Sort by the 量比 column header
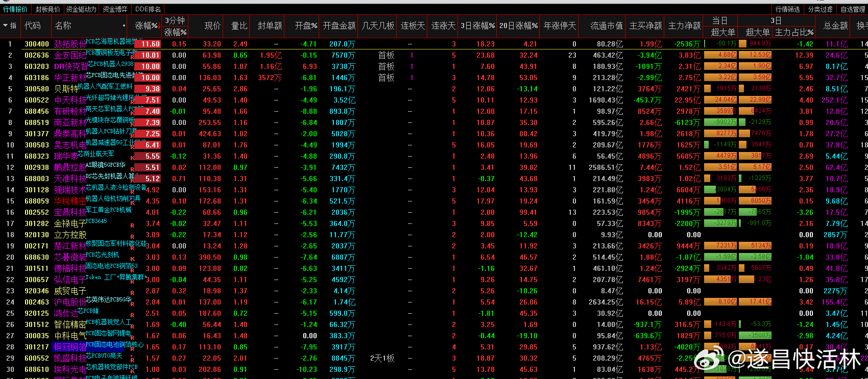Viewport: 868px width, 379px height. pyautogui.click(x=239, y=26)
